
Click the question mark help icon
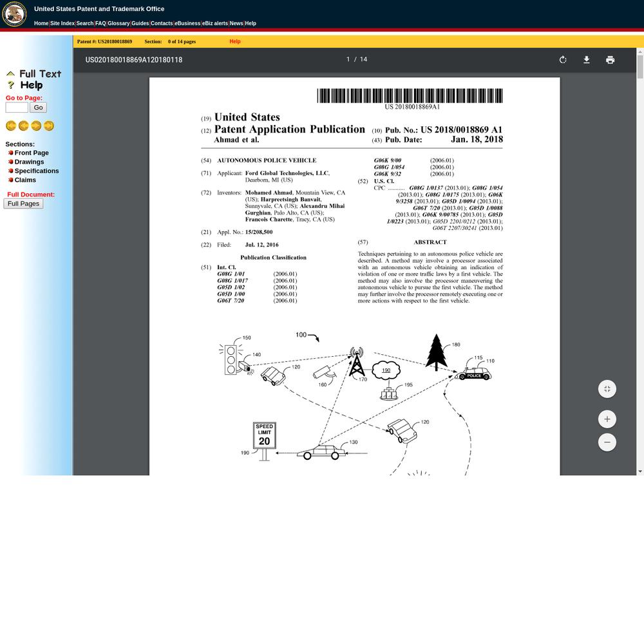point(11,85)
